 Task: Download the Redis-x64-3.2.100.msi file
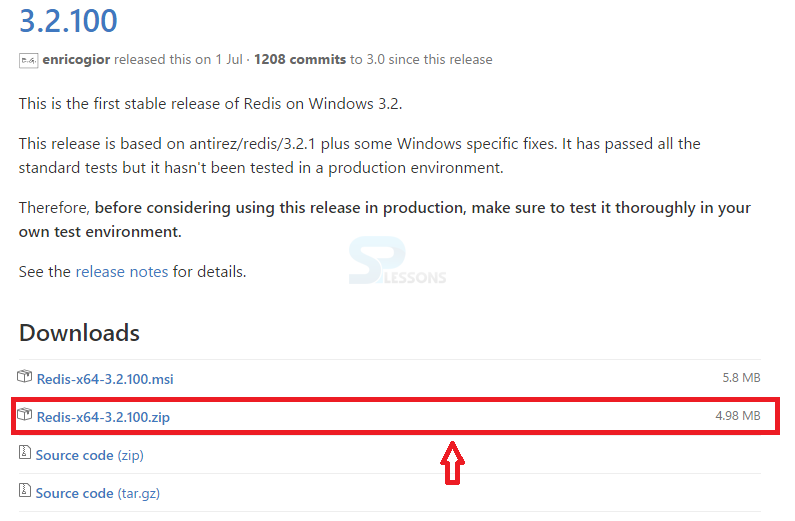[105, 379]
